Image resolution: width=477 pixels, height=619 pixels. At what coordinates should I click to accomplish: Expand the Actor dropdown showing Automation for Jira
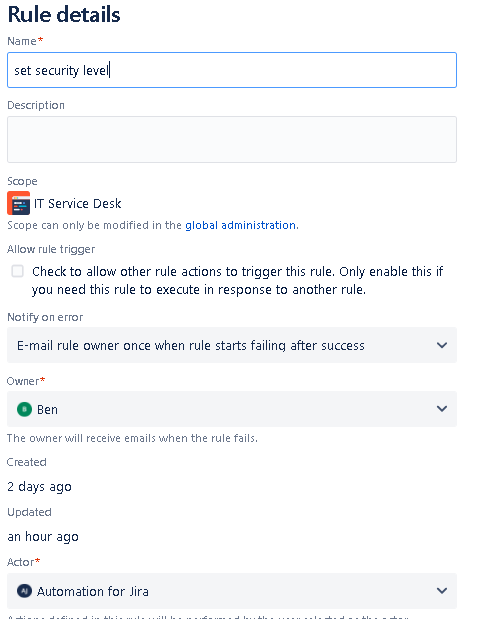click(232, 591)
